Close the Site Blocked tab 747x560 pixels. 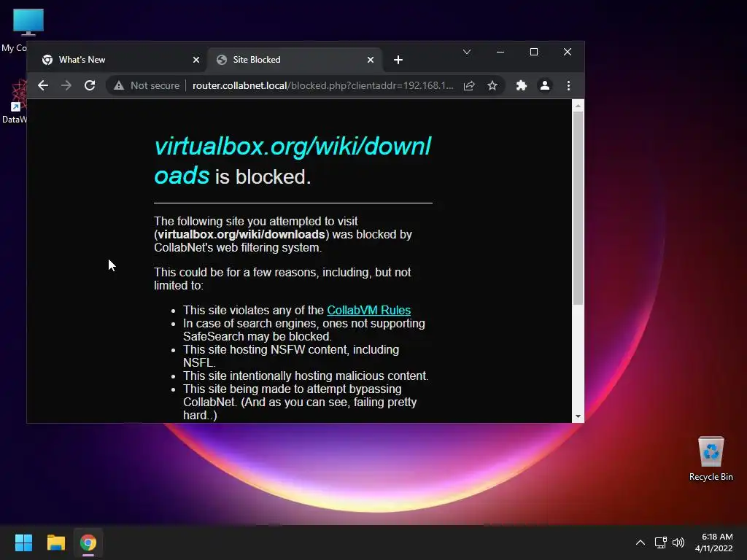tap(371, 60)
